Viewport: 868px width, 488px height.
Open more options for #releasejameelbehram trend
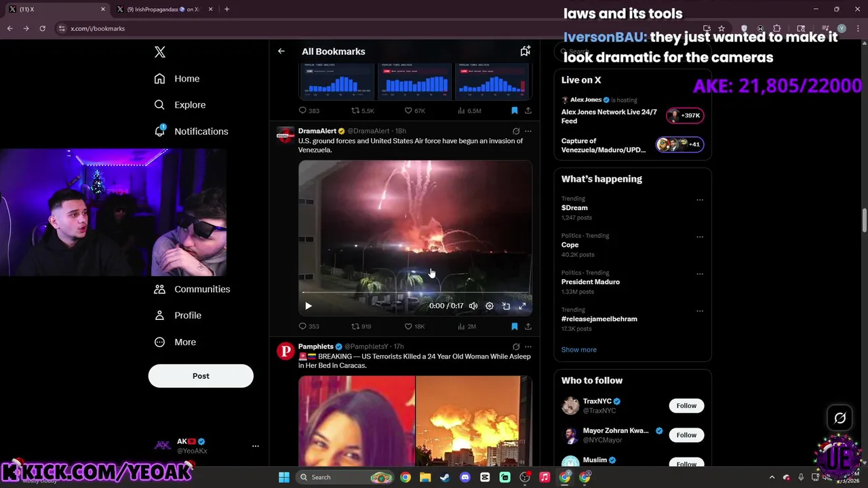point(700,311)
